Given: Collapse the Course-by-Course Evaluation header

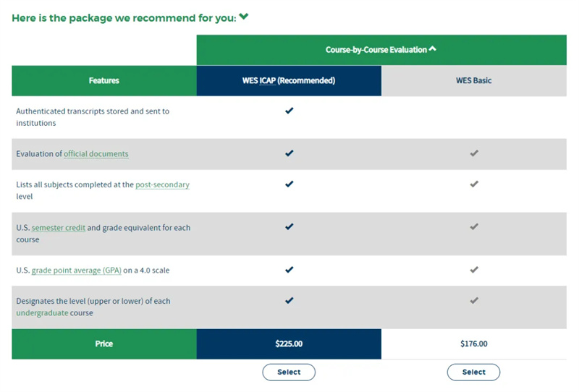Looking at the screenshot, I should click(432, 50).
